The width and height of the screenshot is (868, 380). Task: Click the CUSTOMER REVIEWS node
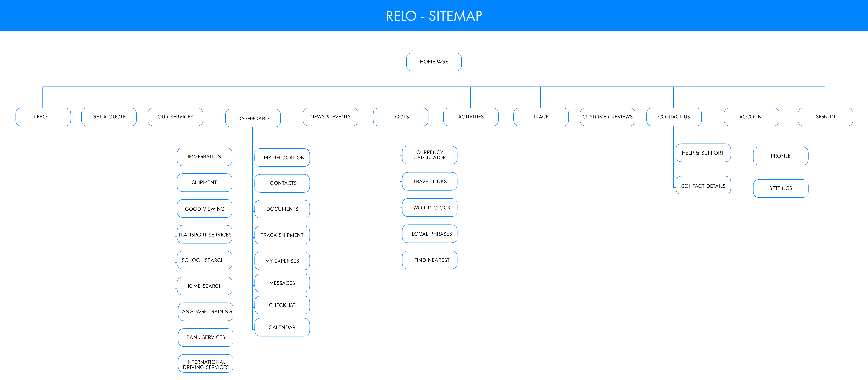pyautogui.click(x=607, y=117)
